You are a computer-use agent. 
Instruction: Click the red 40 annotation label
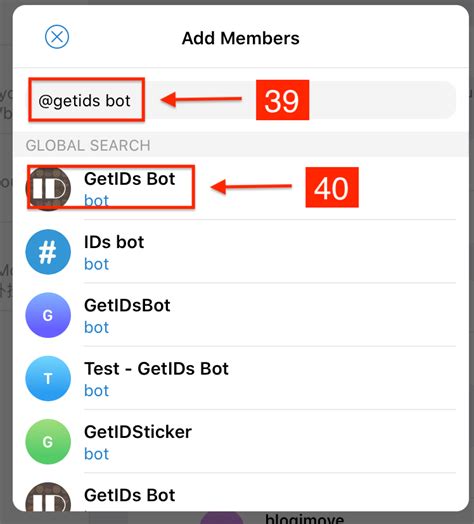332,187
